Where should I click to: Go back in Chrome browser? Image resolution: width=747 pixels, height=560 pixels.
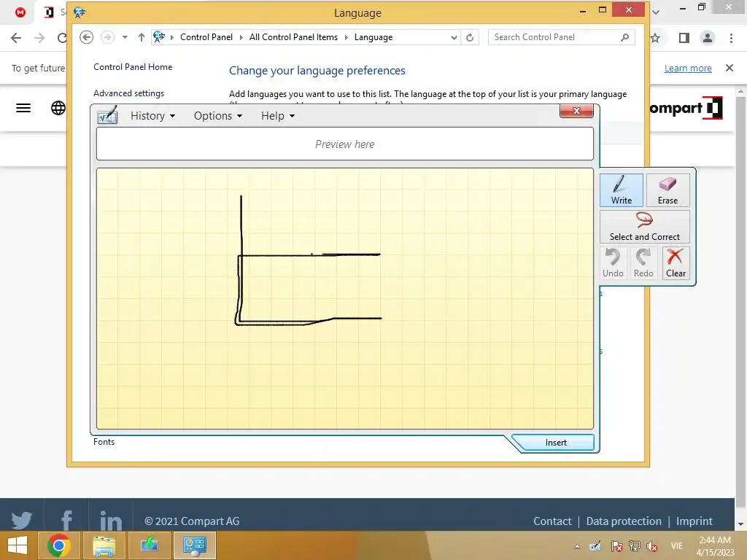coord(16,38)
